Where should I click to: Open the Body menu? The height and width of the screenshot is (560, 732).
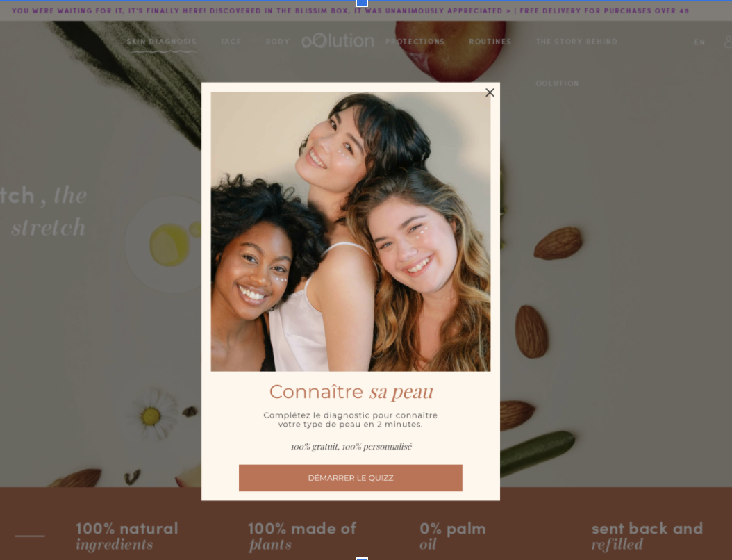point(278,42)
